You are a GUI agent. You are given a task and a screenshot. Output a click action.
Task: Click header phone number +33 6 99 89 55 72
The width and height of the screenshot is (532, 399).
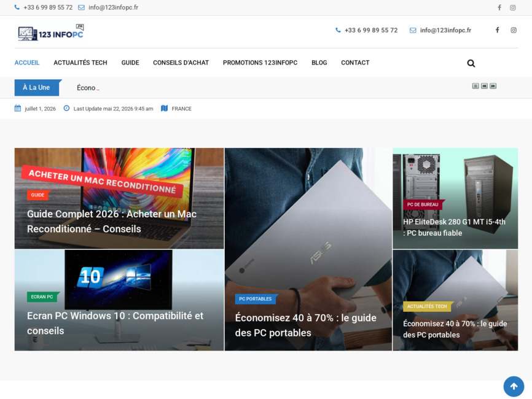coord(371,30)
